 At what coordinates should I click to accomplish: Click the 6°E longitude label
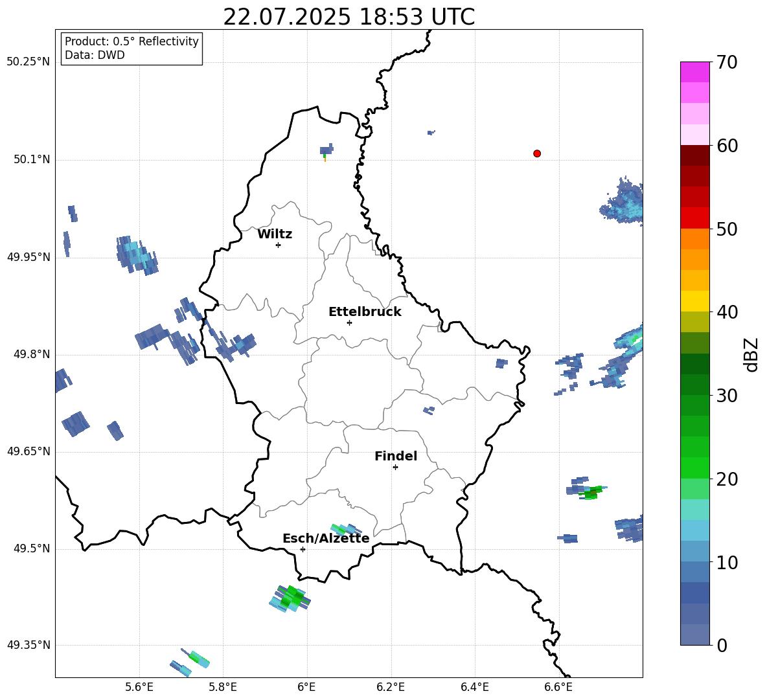pyautogui.click(x=306, y=688)
